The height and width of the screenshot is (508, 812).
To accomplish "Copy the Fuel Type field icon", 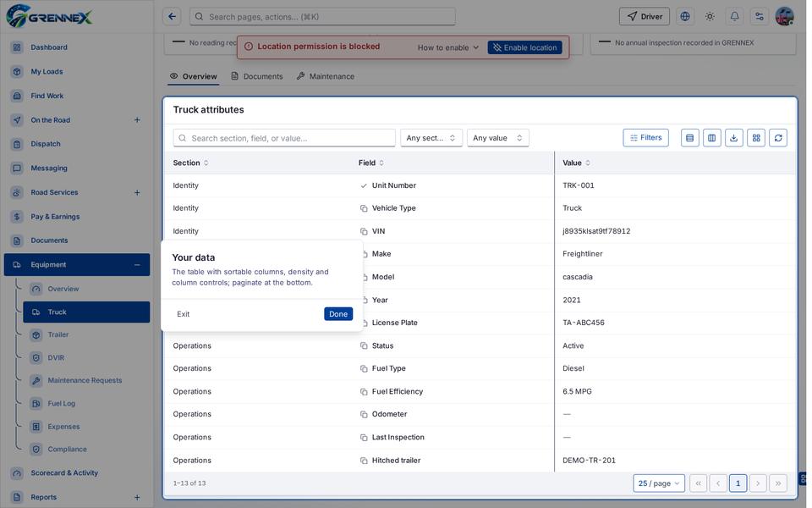I will tap(364, 368).
